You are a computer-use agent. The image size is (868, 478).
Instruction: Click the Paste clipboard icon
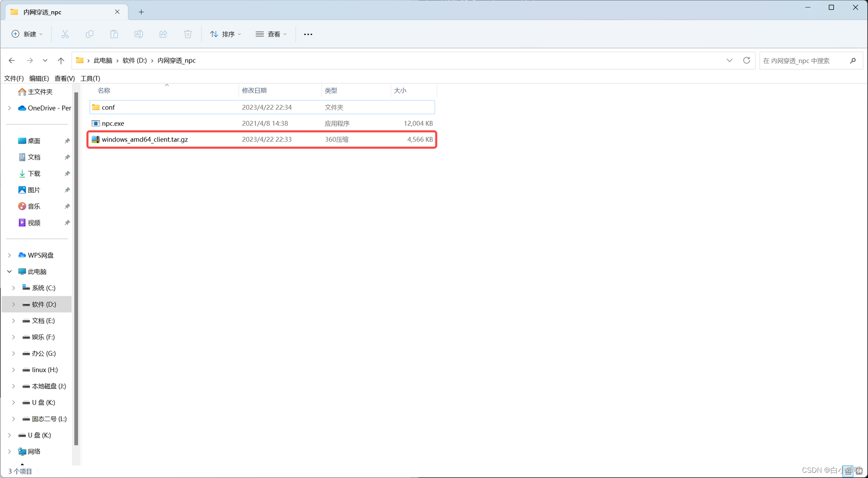tap(114, 34)
